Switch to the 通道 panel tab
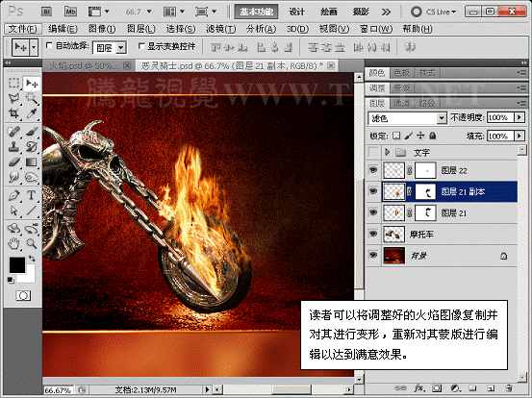The image size is (532, 398). (402, 103)
